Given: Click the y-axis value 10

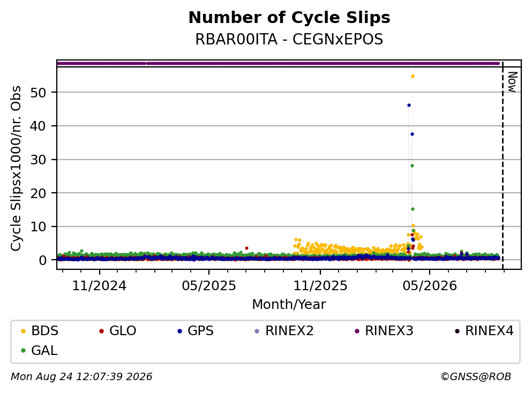Looking at the screenshot, I should 39,226.
